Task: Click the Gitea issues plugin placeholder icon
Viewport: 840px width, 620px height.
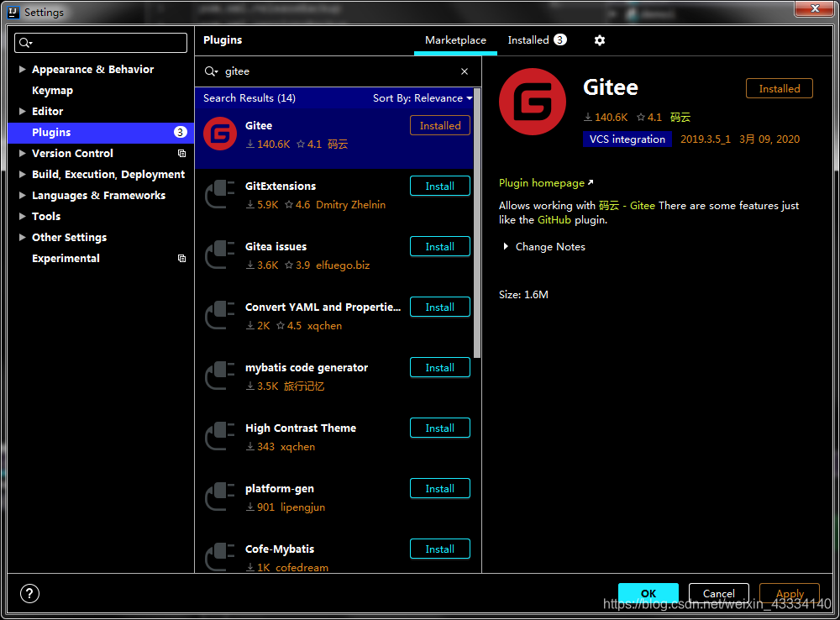Action: pos(219,255)
